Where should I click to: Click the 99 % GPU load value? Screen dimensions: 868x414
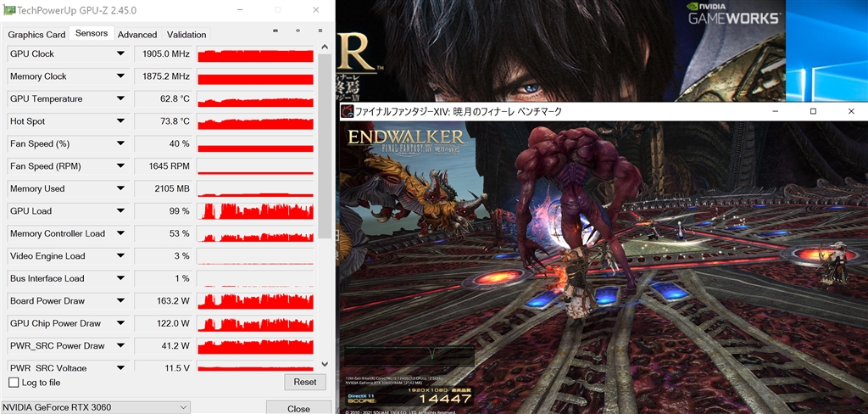pyautogui.click(x=180, y=211)
